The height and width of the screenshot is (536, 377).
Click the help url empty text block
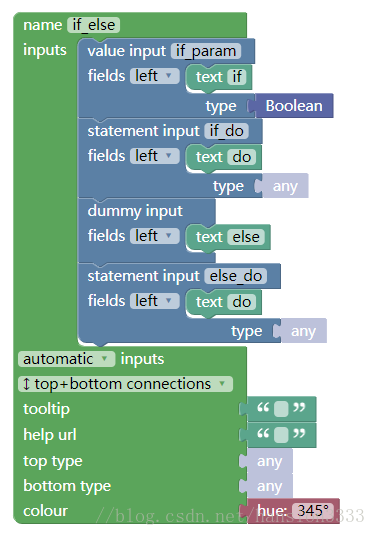pos(281,435)
